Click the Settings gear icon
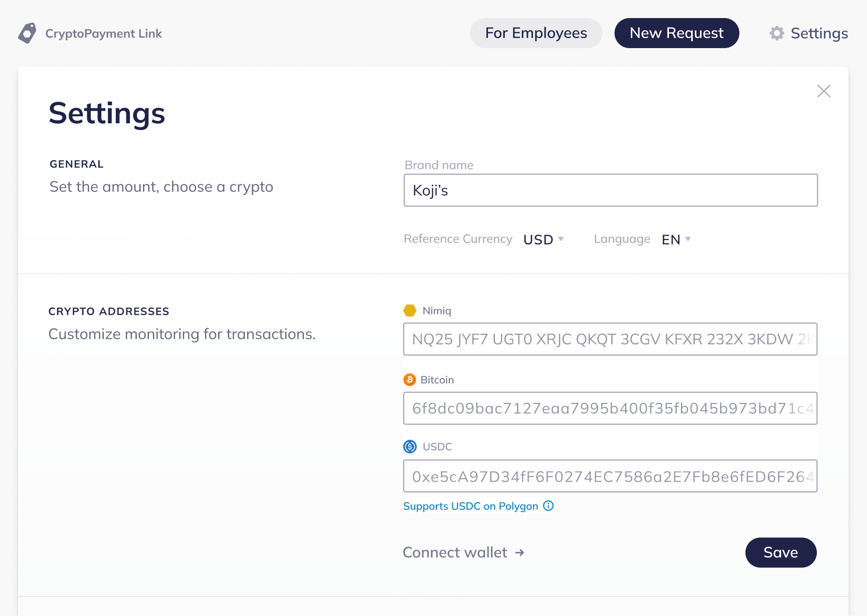Screen dimensions: 867x616 pos(777,33)
